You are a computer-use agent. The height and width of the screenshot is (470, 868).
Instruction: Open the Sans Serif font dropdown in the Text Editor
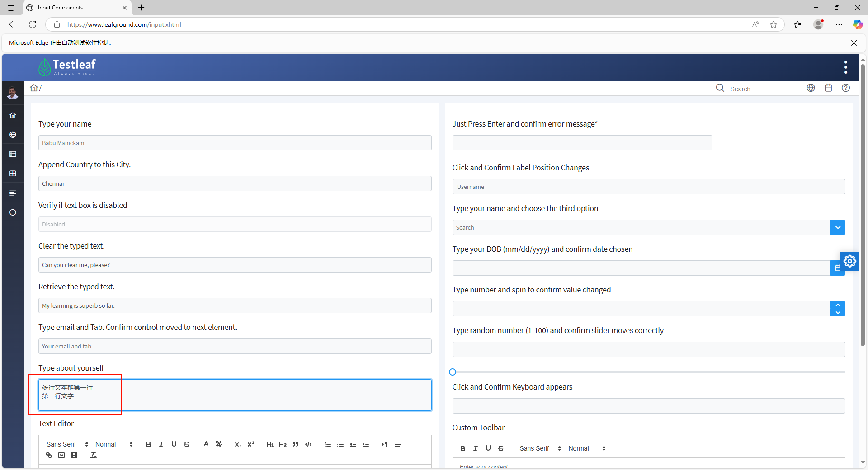[67, 444]
